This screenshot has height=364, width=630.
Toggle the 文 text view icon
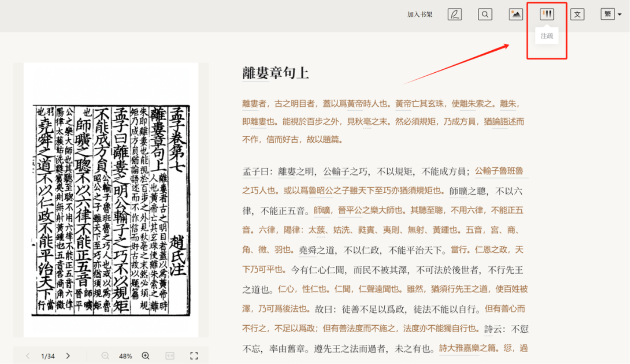[x=577, y=14]
